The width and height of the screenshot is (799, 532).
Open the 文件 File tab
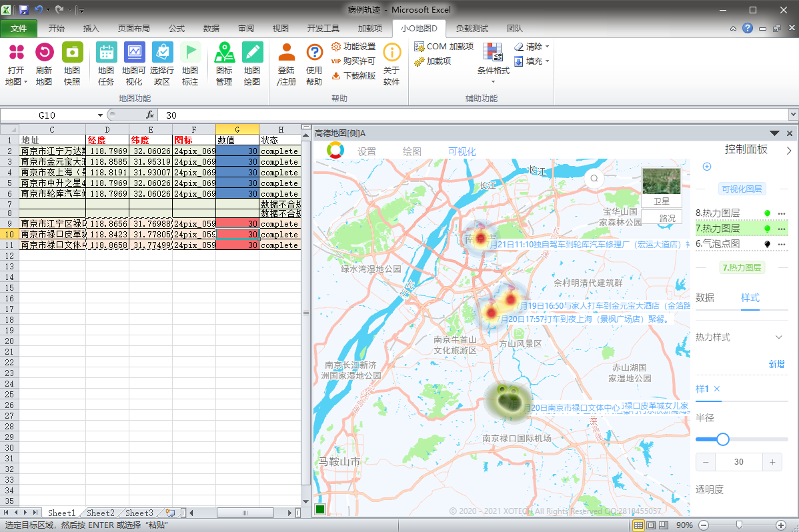coord(19,28)
